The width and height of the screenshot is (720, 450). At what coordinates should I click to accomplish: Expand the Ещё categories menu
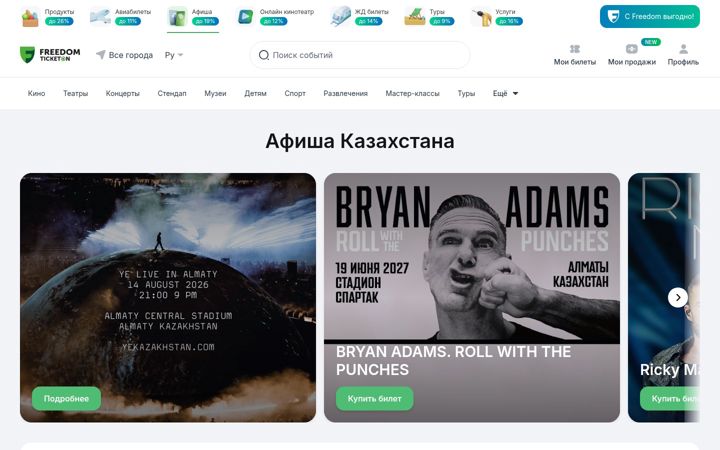tap(505, 93)
